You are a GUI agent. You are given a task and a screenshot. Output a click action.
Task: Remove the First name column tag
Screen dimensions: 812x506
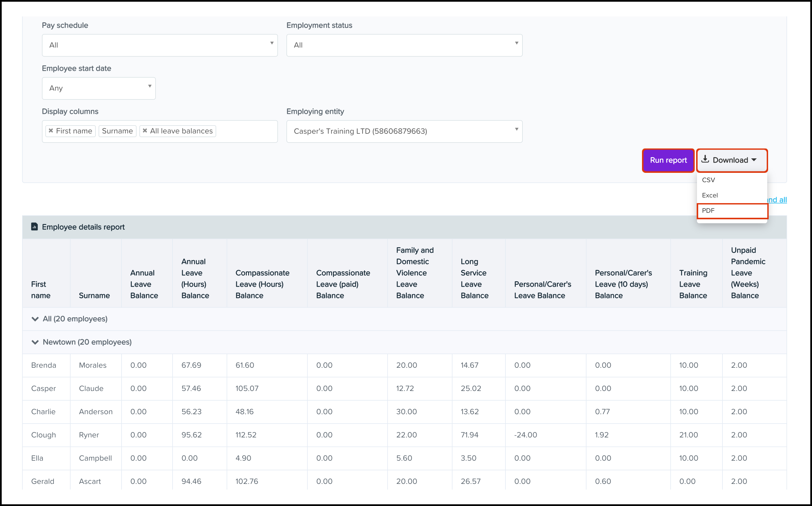tap(51, 131)
